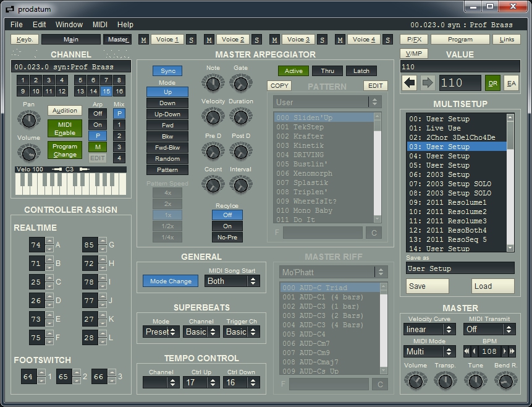Click the master Tune knob
Screen dimensions: 532x407
[475, 381]
